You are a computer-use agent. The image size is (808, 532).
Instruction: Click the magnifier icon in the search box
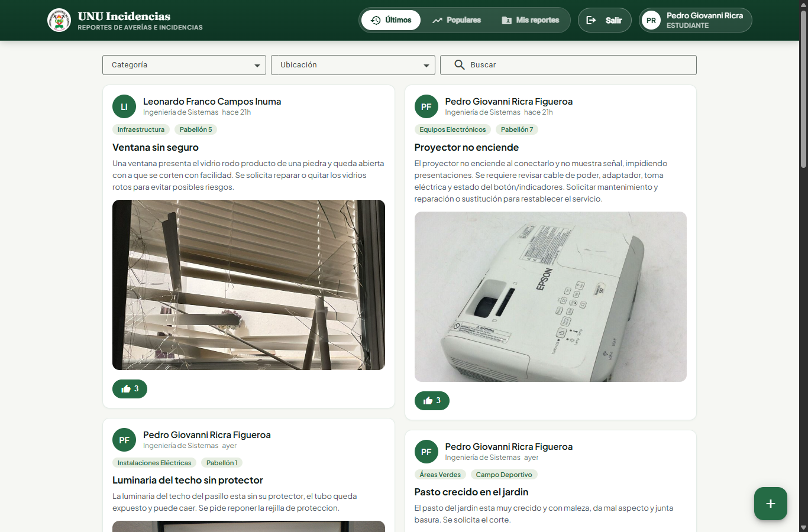point(460,64)
